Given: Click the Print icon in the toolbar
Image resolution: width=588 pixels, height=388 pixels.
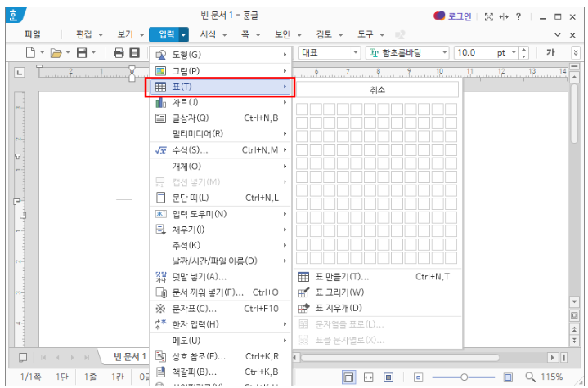Looking at the screenshot, I should point(119,52).
